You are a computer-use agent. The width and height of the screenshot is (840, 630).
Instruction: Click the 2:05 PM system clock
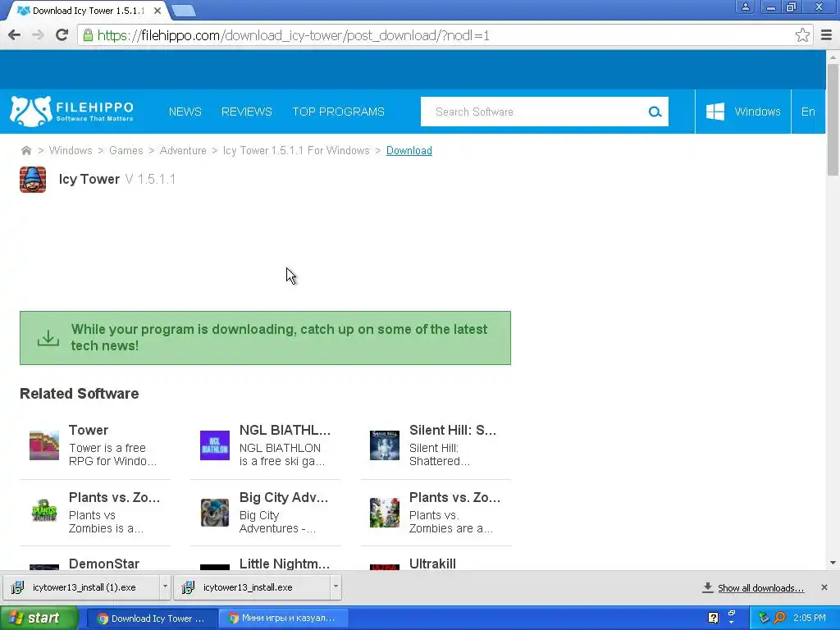tap(810, 618)
